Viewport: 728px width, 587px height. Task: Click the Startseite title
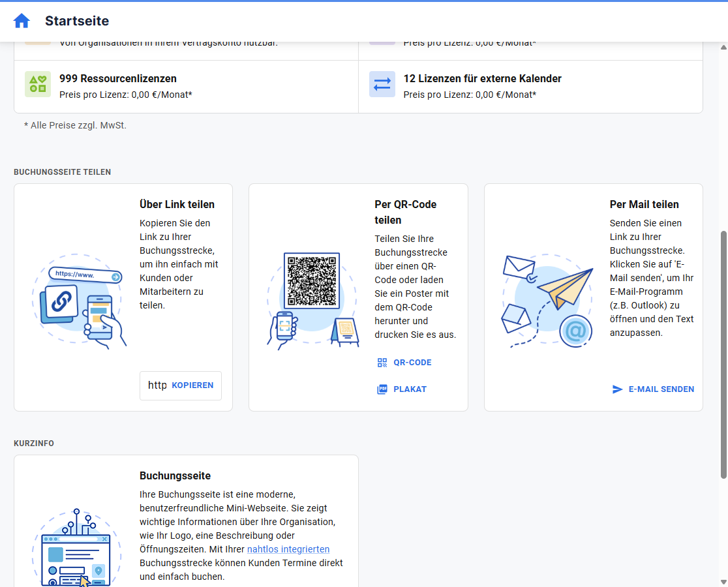pos(77,21)
